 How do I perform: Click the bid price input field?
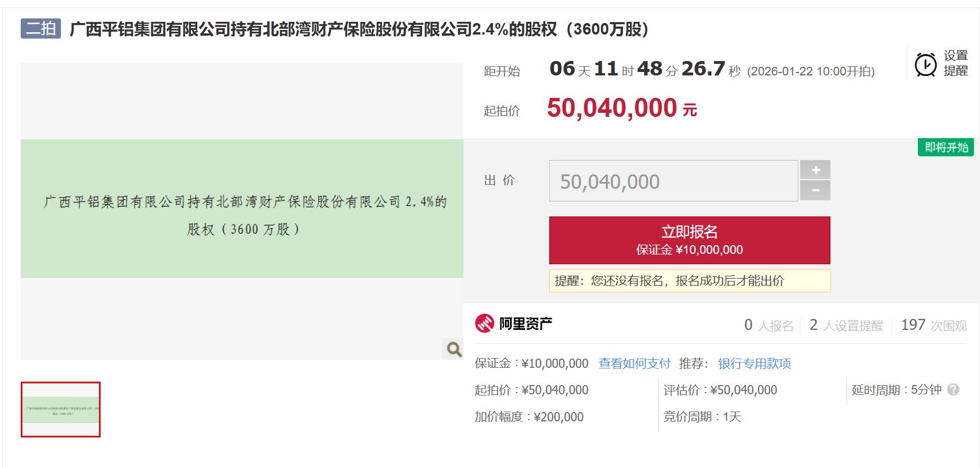click(x=673, y=181)
